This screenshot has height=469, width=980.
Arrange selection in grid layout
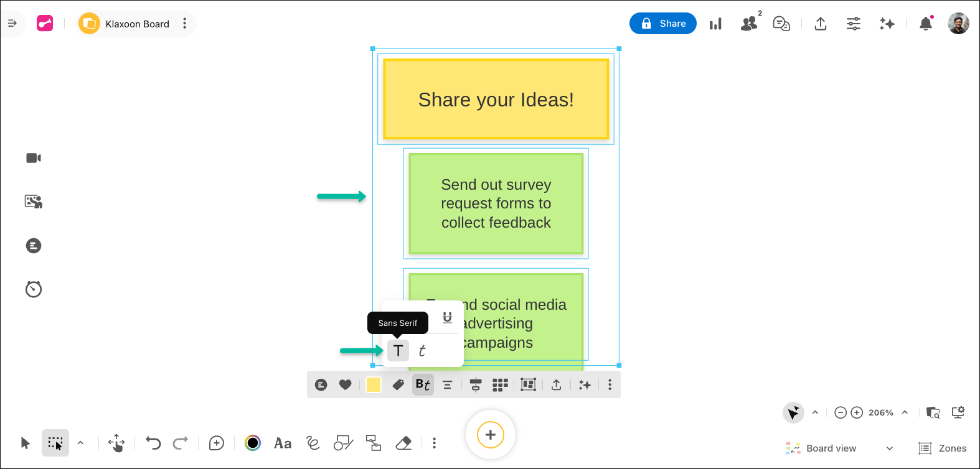[x=500, y=385]
